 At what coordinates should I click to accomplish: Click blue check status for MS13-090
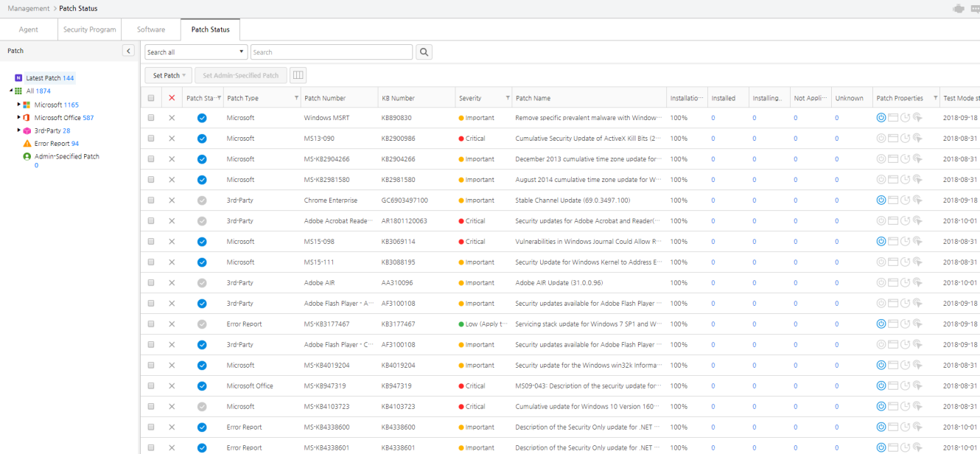pos(202,139)
